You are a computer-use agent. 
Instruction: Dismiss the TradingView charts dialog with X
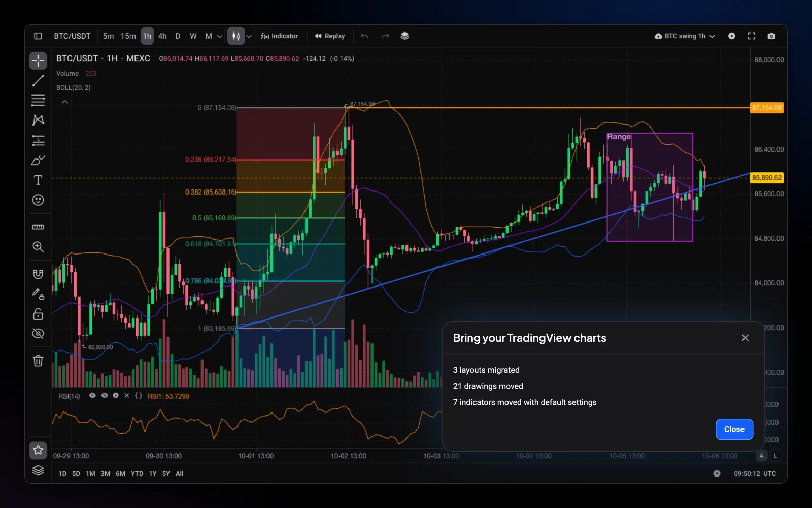pos(745,338)
